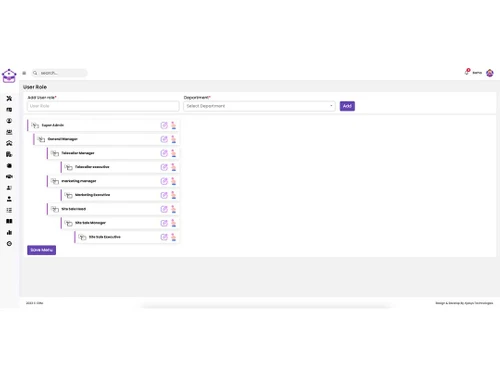Select the "Super Admin" role text
Image resolution: width=500 pixels, height=375 pixels.
coord(53,125)
